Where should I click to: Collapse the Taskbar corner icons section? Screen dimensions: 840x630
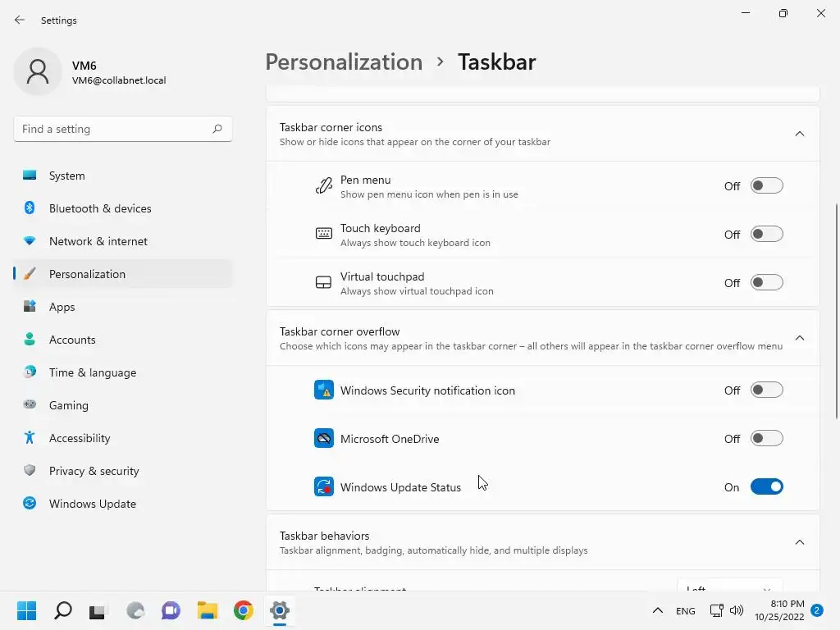click(799, 134)
